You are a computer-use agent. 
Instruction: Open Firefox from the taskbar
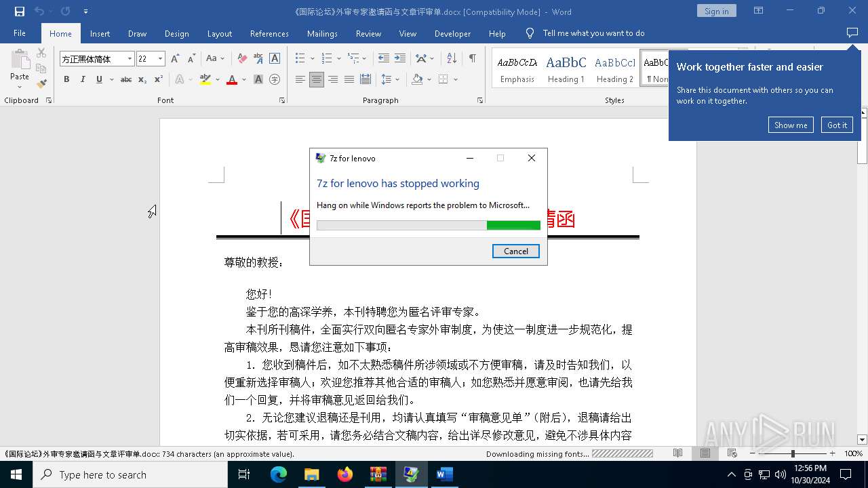(x=345, y=474)
